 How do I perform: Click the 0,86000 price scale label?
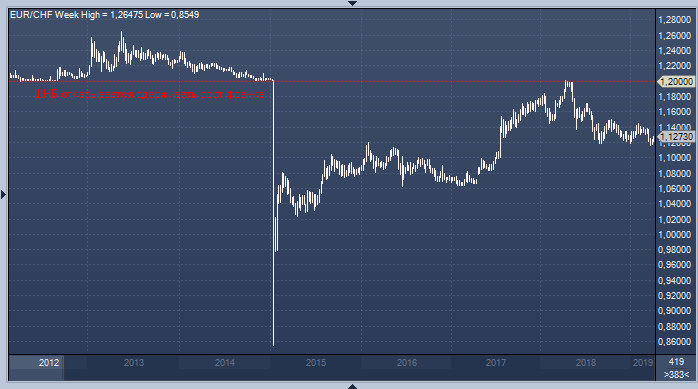tap(674, 342)
